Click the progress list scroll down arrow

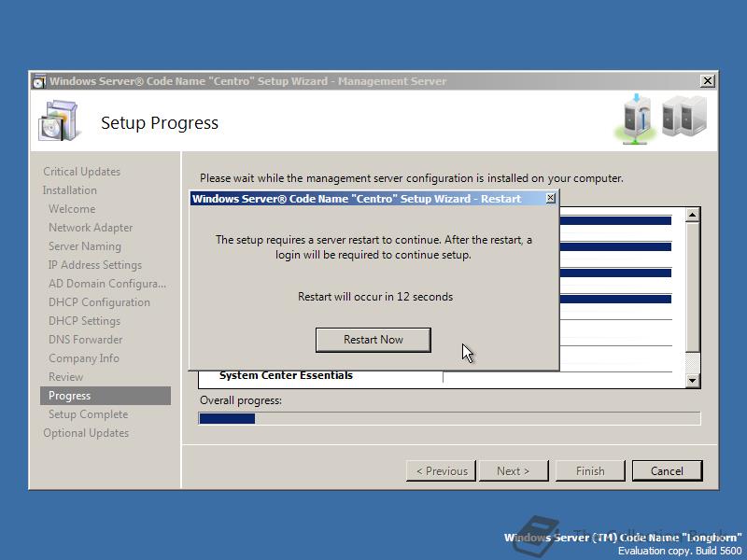click(x=692, y=380)
